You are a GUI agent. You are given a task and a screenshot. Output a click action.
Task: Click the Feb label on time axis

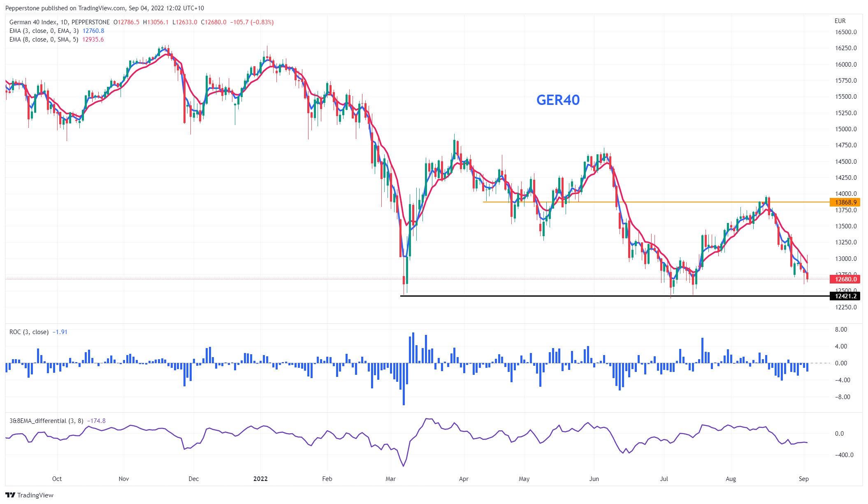pyautogui.click(x=327, y=479)
